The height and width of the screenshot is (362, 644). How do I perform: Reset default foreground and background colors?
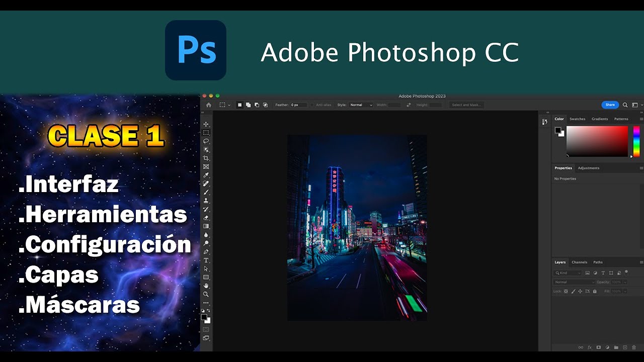pos(203,311)
